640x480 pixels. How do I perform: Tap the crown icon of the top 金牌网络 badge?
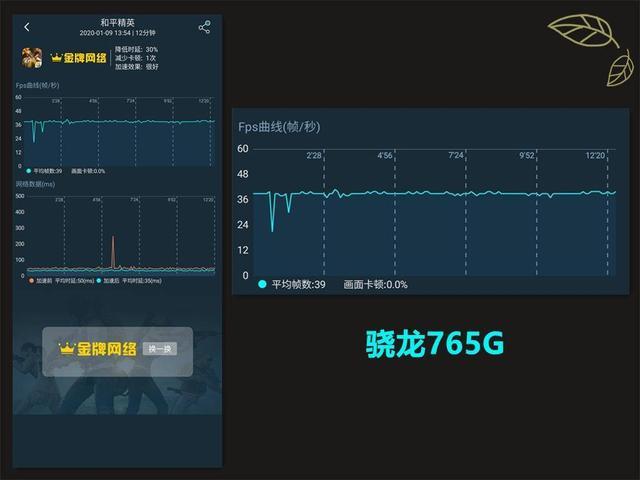click(56, 58)
